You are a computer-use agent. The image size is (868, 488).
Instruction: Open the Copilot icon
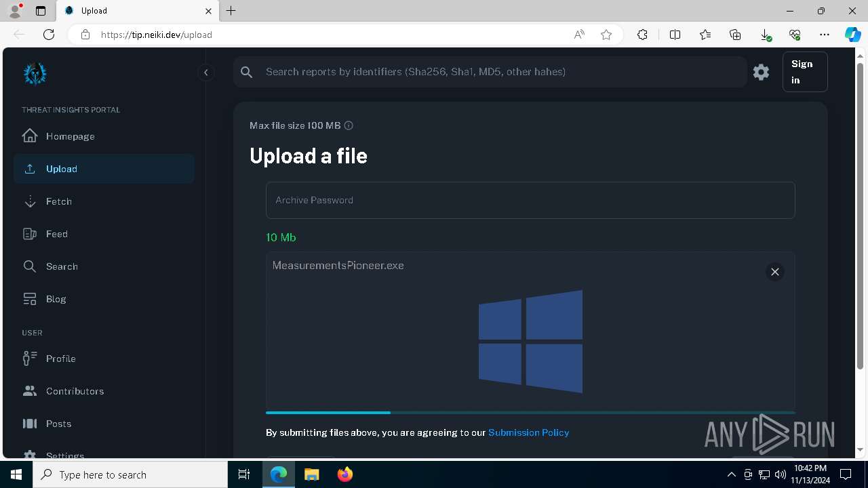852,35
